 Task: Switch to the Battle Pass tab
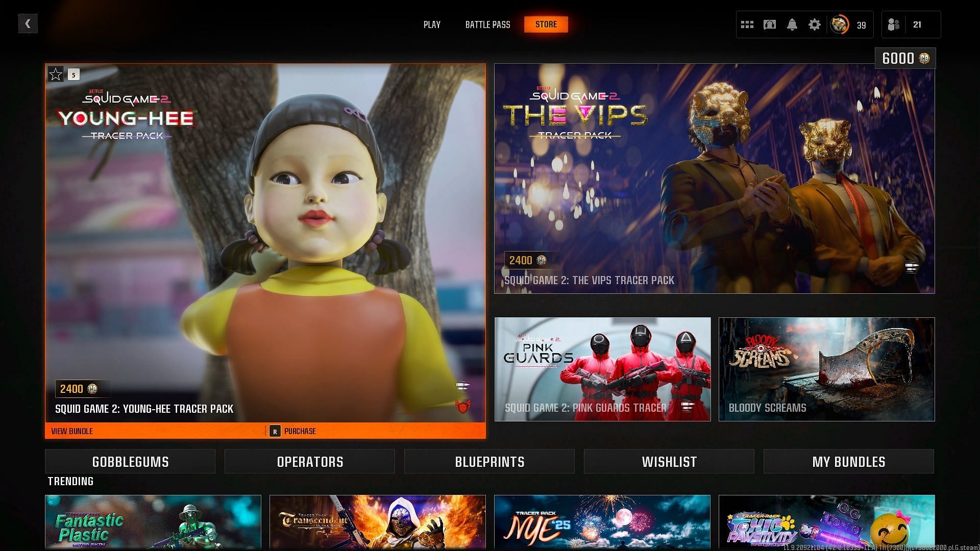(x=487, y=24)
